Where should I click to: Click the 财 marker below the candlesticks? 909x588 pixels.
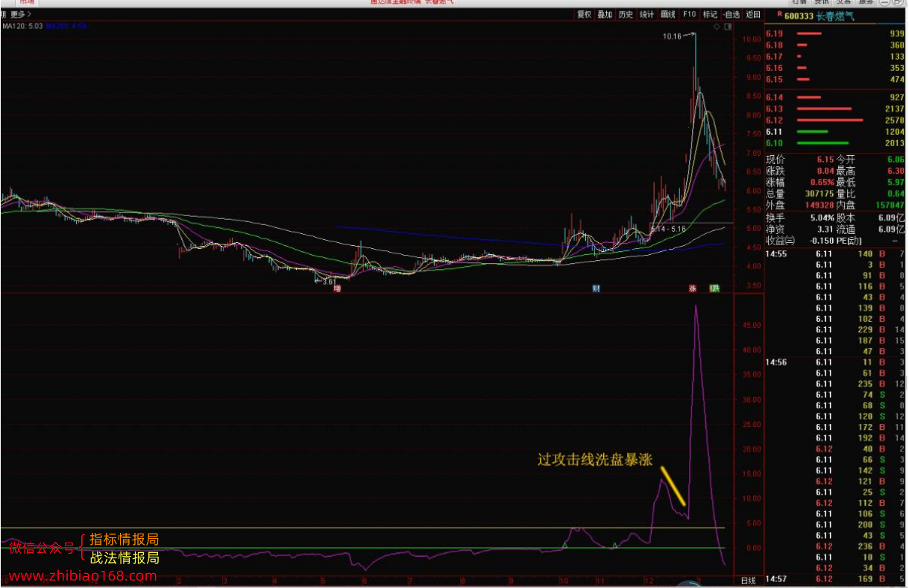596,288
